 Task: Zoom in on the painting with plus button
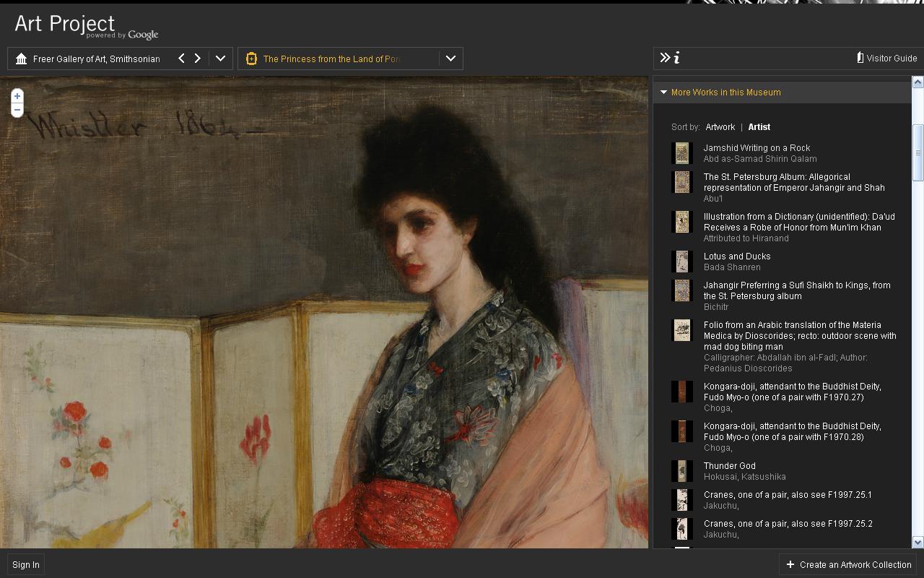click(x=17, y=96)
